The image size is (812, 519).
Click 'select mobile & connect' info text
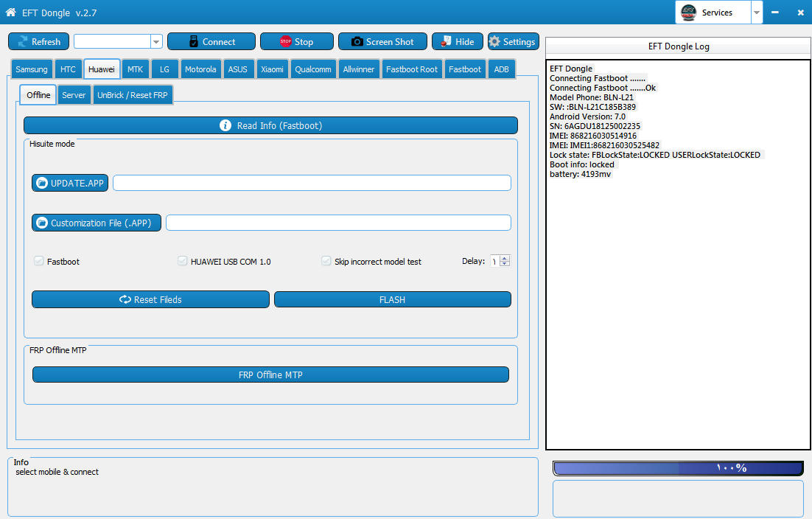[57, 472]
